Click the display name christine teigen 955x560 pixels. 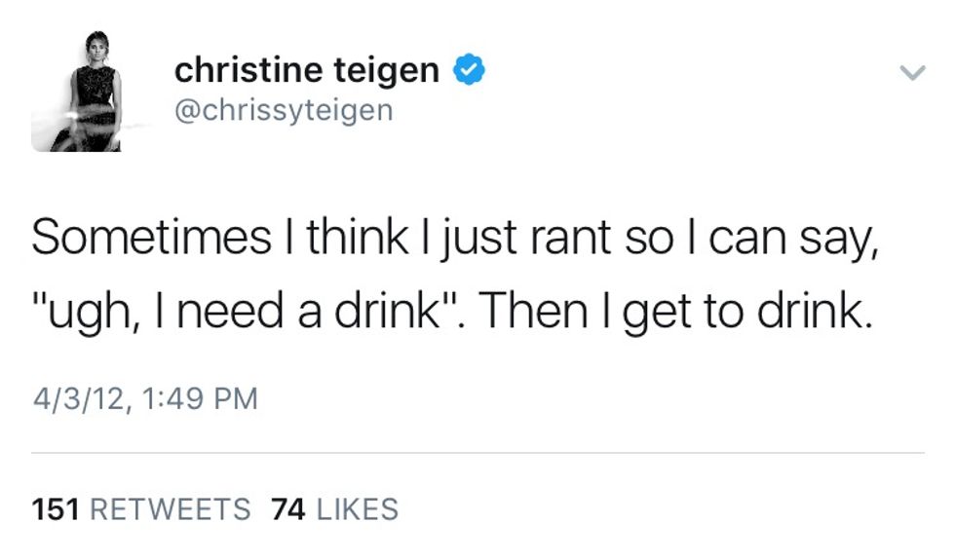coord(307,70)
